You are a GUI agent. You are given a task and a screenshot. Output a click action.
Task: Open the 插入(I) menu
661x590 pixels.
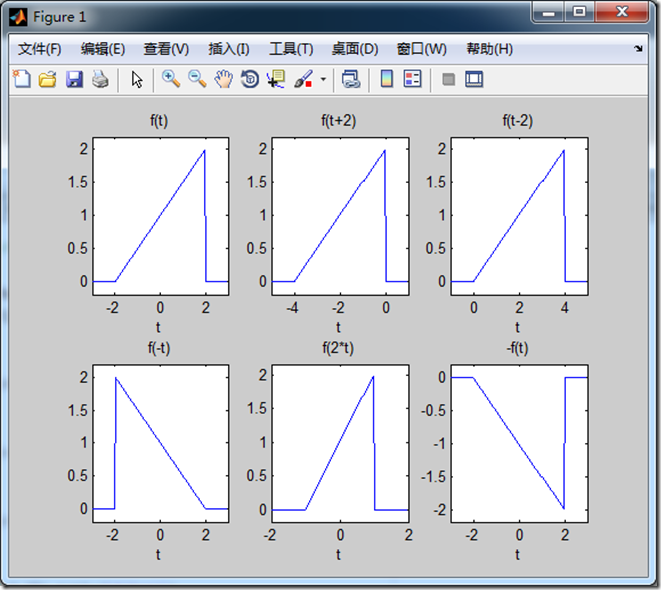coord(228,49)
